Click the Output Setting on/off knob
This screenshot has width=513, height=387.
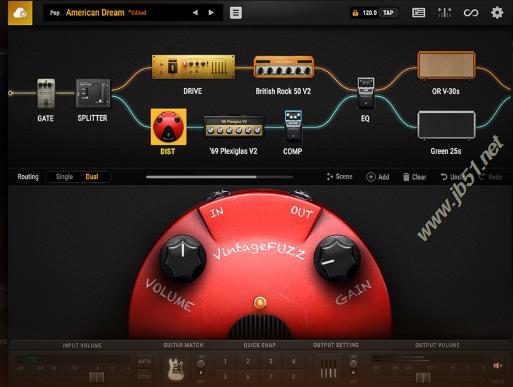click(353, 364)
